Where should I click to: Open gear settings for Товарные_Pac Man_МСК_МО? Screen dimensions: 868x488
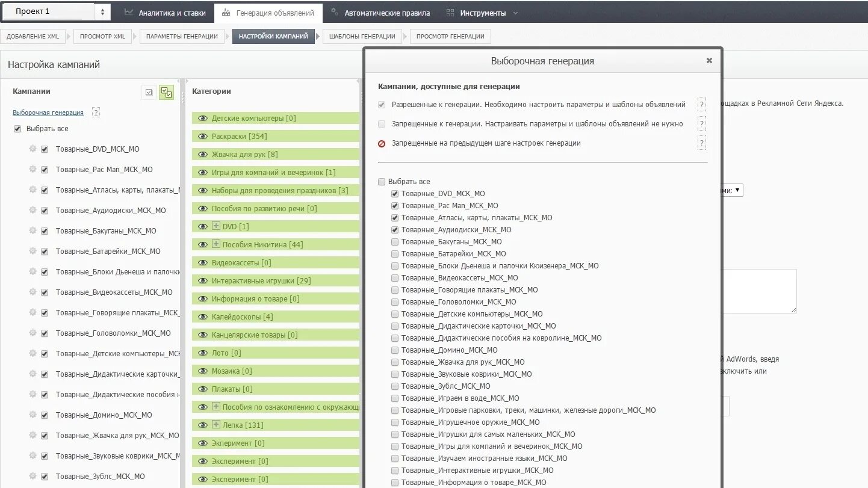click(33, 169)
